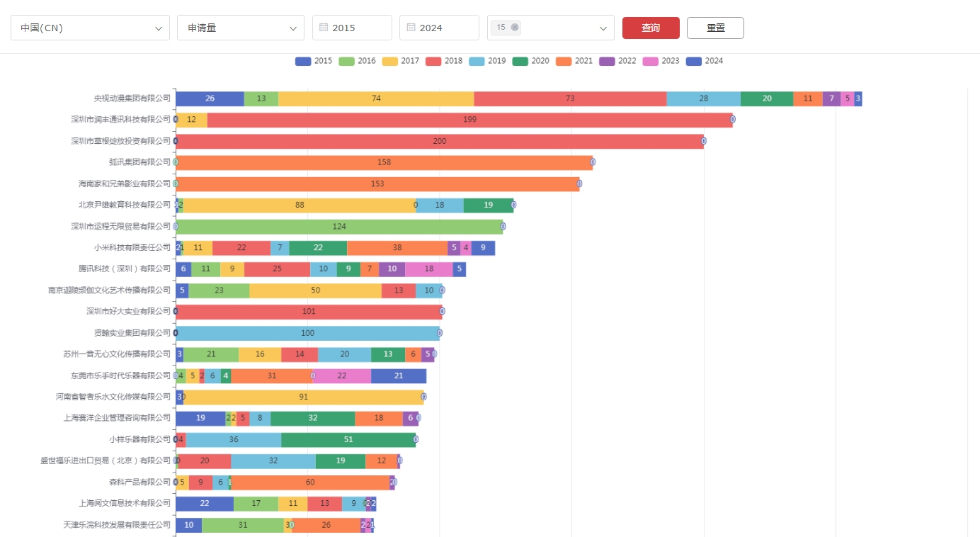Click the 153 bar of 海南家和兄弟影业有限公司
Screen dimensions: 980x537
377,183
